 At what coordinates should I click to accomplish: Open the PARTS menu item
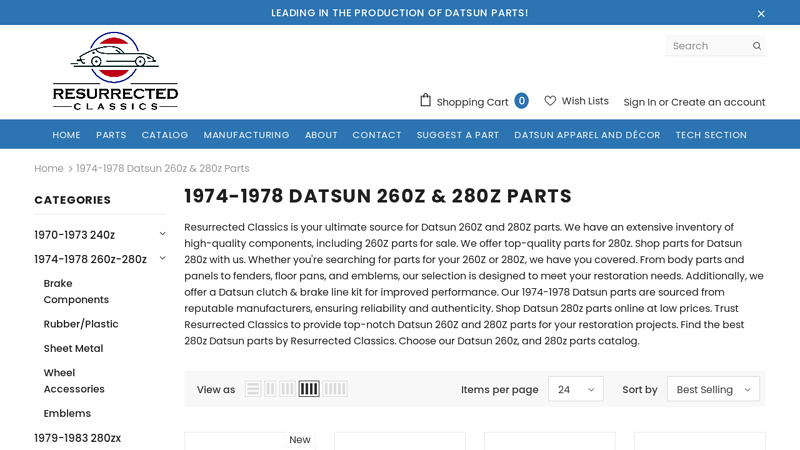111,135
